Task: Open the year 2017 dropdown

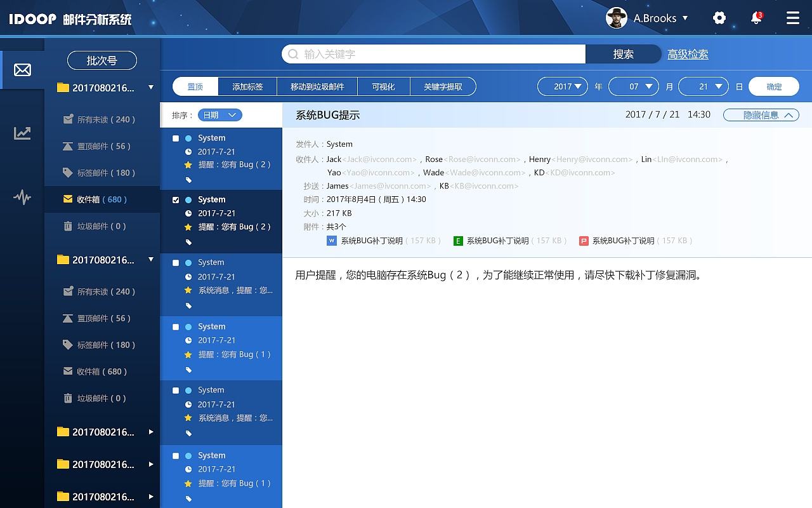Action: (563, 86)
